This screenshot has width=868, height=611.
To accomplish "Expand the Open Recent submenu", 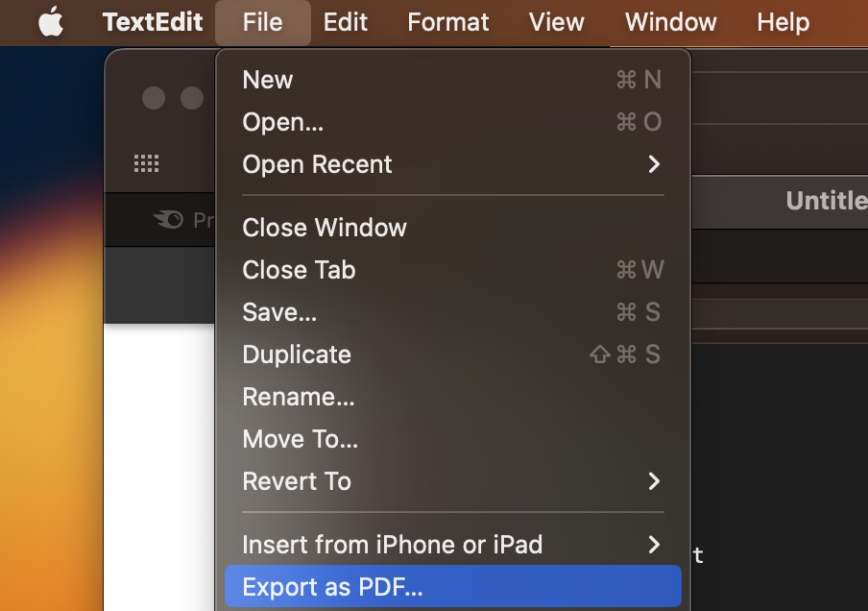I will click(317, 164).
